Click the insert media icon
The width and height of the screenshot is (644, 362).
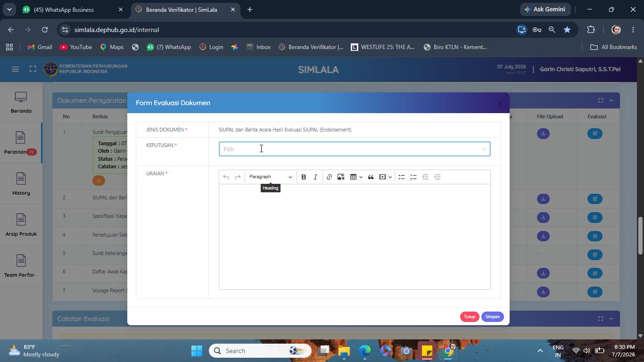[x=383, y=177]
